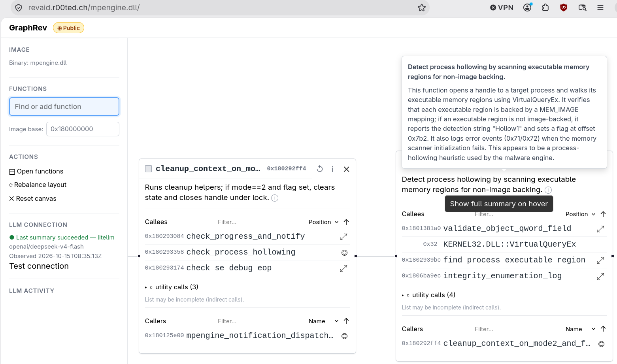Click Test connection link

(39, 266)
